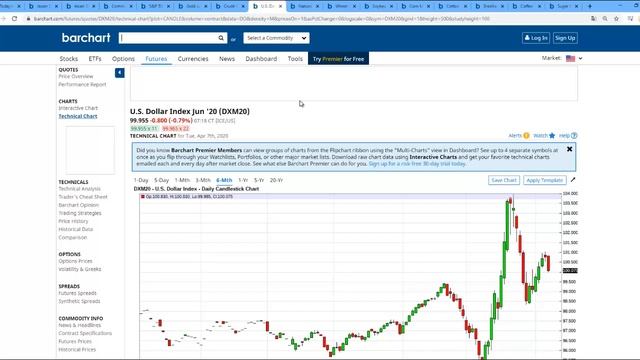Image resolution: width=640 pixels, height=360 pixels.
Task: Click Apply Template button
Action: 544,180
